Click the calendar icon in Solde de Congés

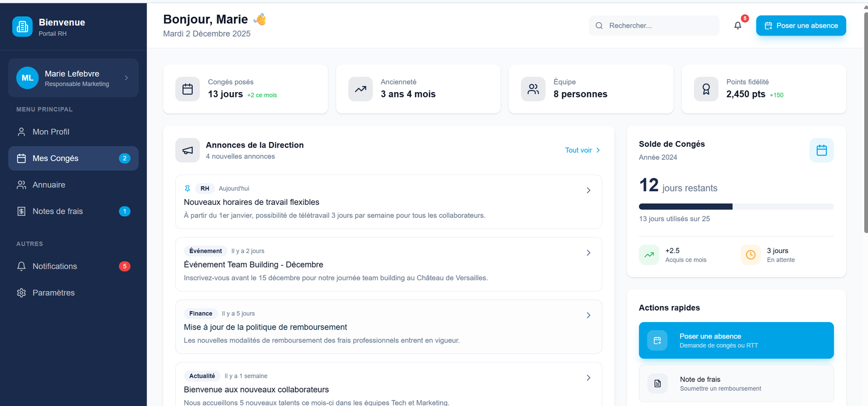click(x=821, y=150)
